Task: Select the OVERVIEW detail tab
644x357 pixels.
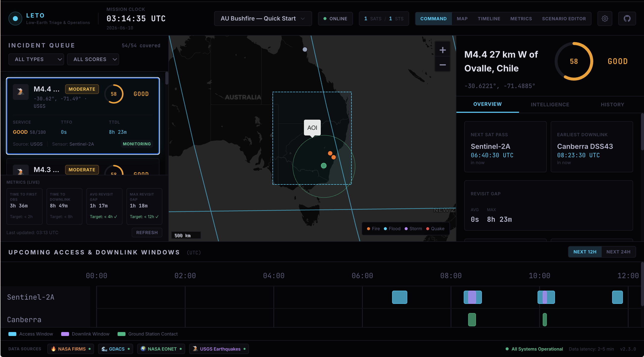Action: 487,104
